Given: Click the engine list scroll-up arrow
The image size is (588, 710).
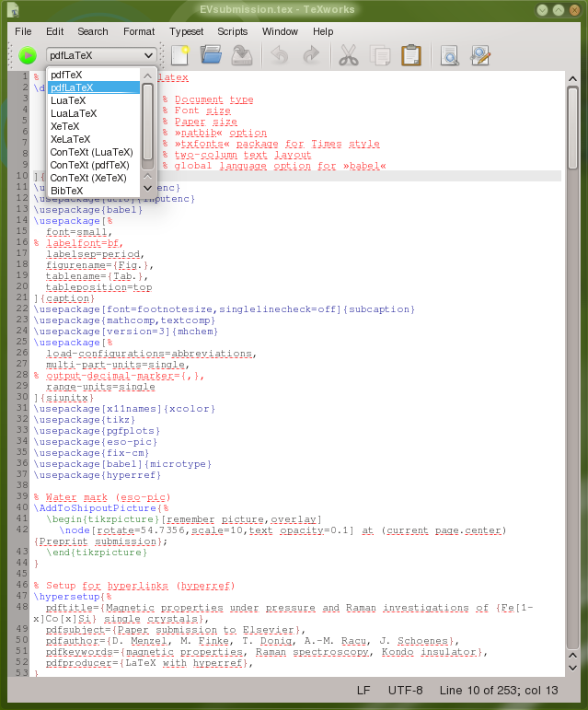Looking at the screenshot, I should (x=147, y=76).
